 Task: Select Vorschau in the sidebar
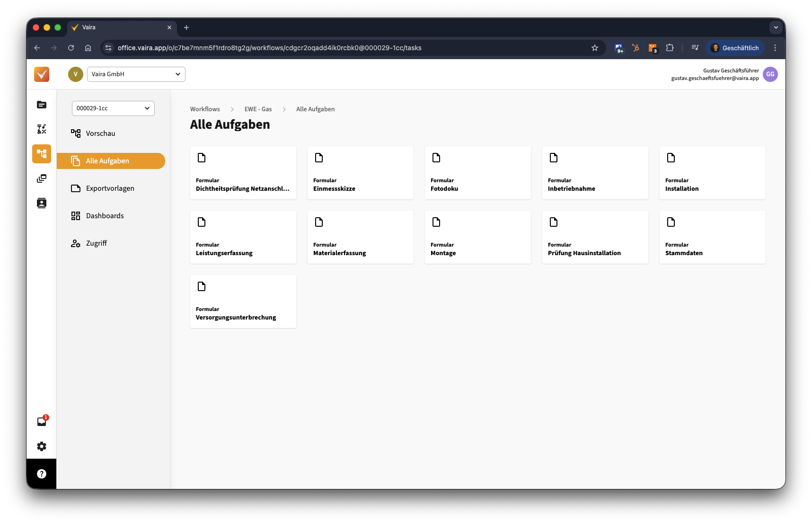[100, 133]
